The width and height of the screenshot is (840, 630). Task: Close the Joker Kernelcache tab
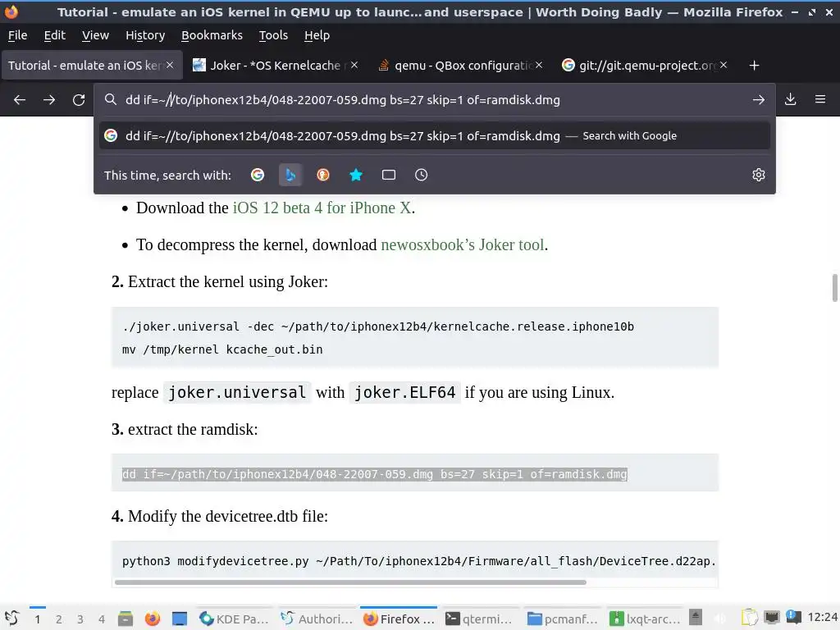point(354,65)
